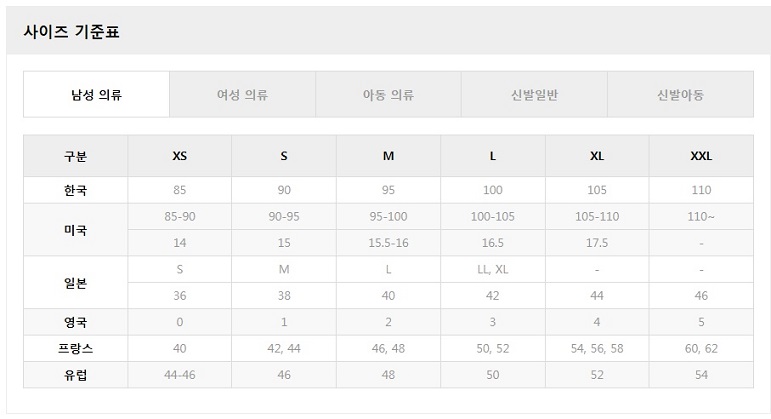This screenshot has width=771, height=419.
Task: Click the 54, 56, 58 France cell
Action: coord(597,348)
